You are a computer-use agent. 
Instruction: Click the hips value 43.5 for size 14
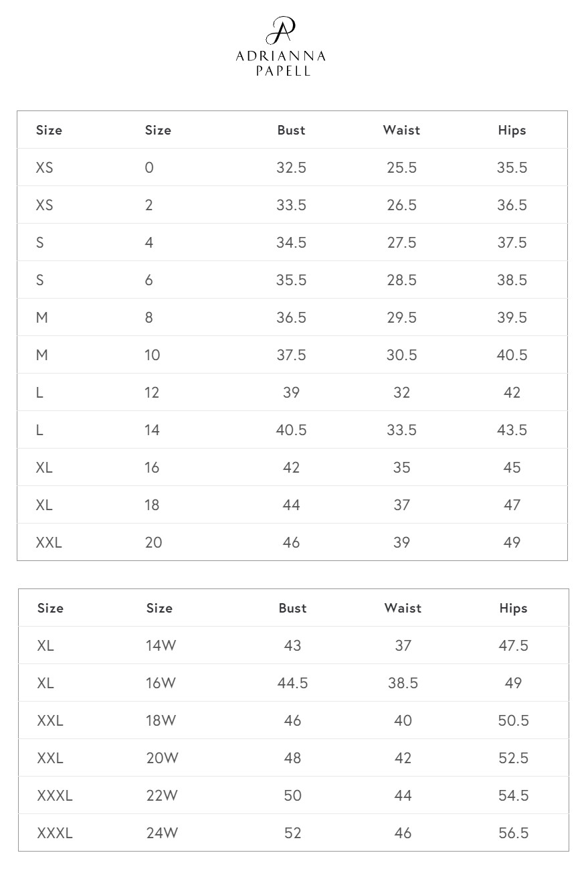(512, 430)
